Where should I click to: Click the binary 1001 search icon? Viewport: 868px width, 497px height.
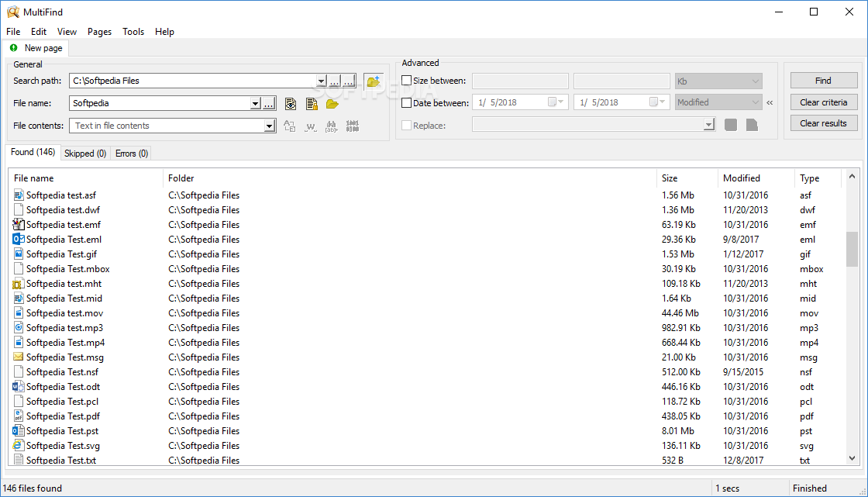(352, 126)
